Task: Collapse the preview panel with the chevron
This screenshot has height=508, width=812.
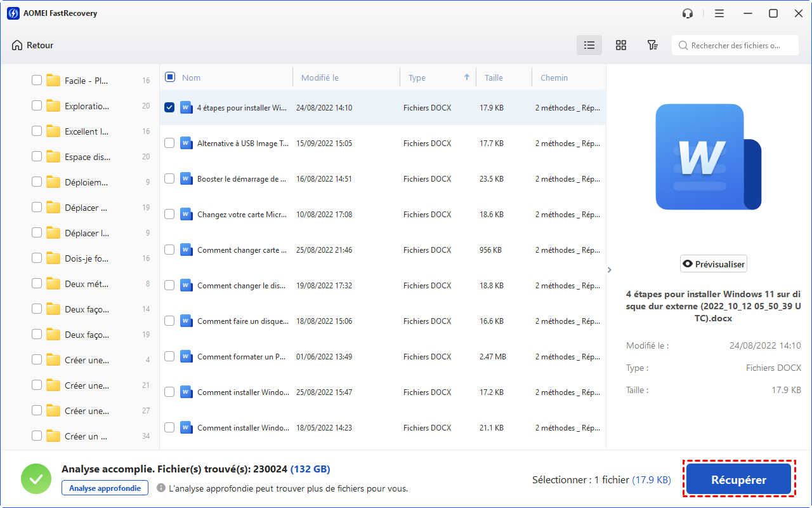Action: pyautogui.click(x=610, y=270)
